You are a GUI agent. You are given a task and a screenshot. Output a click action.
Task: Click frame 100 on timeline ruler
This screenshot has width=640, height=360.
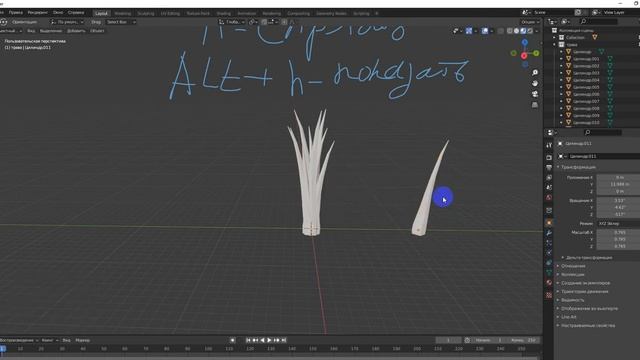pyautogui.click(x=208, y=349)
